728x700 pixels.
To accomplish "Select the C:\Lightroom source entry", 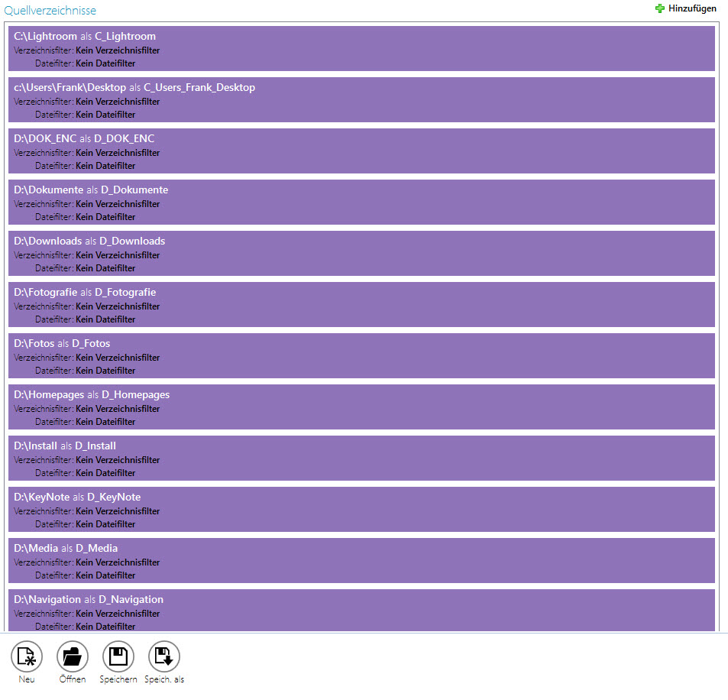I will (361, 49).
